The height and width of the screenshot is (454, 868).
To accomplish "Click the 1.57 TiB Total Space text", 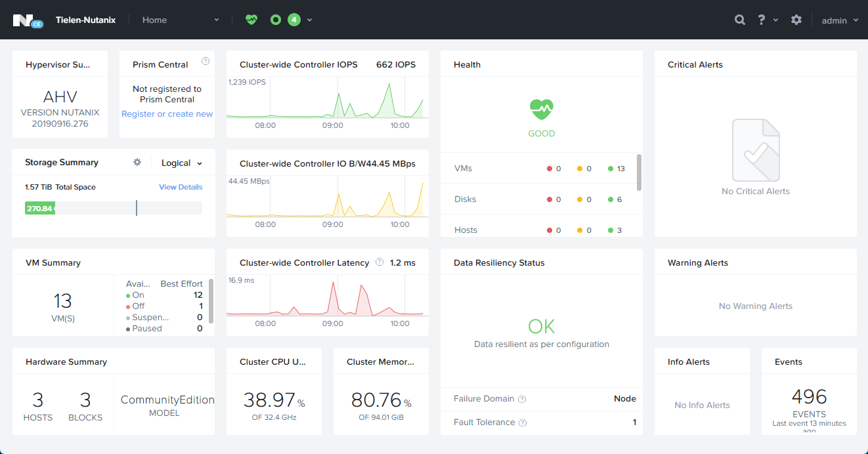I will [x=60, y=187].
